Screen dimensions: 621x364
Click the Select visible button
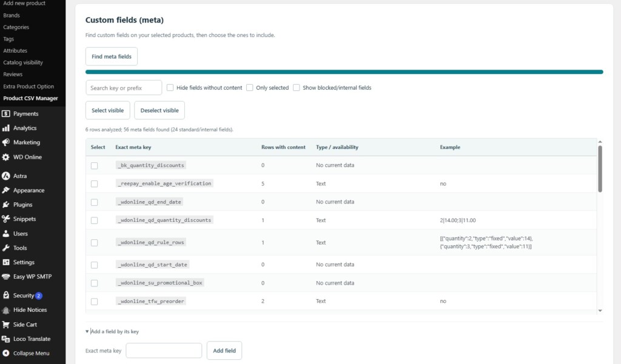(108, 110)
